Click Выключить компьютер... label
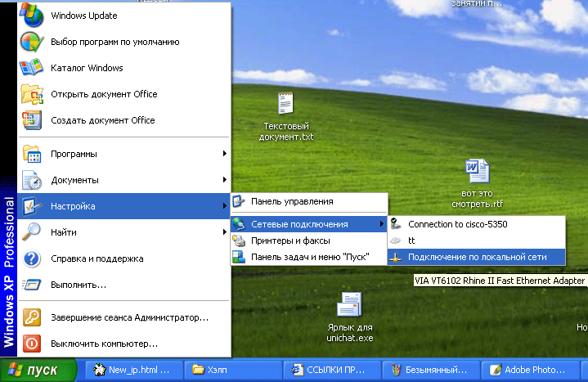 (104, 344)
